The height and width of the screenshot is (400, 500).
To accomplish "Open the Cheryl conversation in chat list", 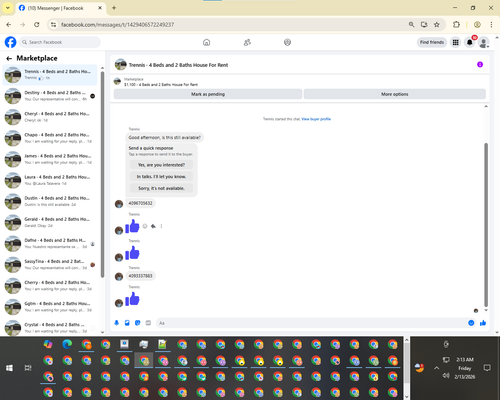I will (50, 117).
